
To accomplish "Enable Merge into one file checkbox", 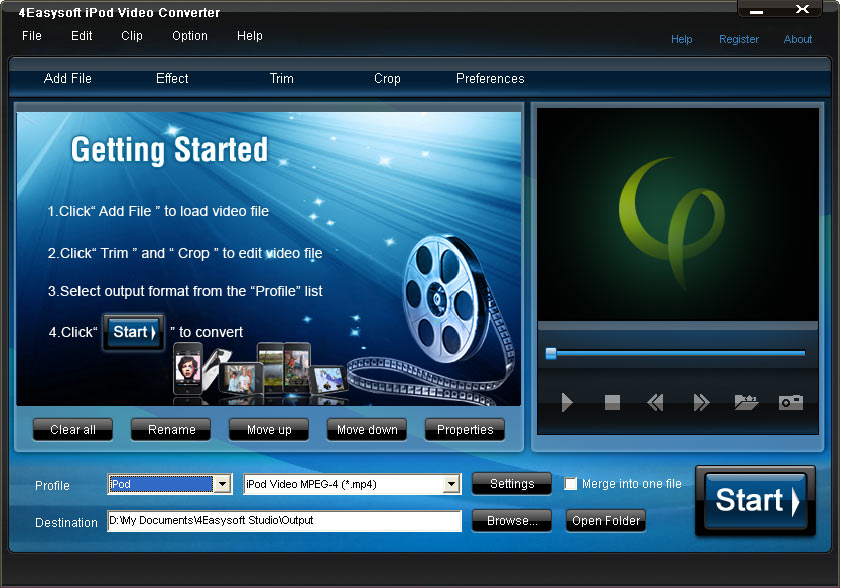I will (571, 484).
